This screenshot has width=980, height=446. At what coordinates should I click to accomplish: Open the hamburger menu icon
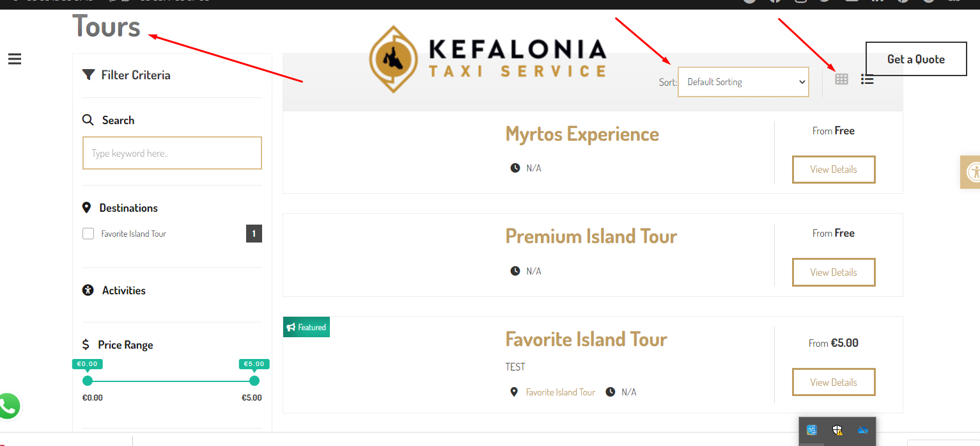point(15,59)
